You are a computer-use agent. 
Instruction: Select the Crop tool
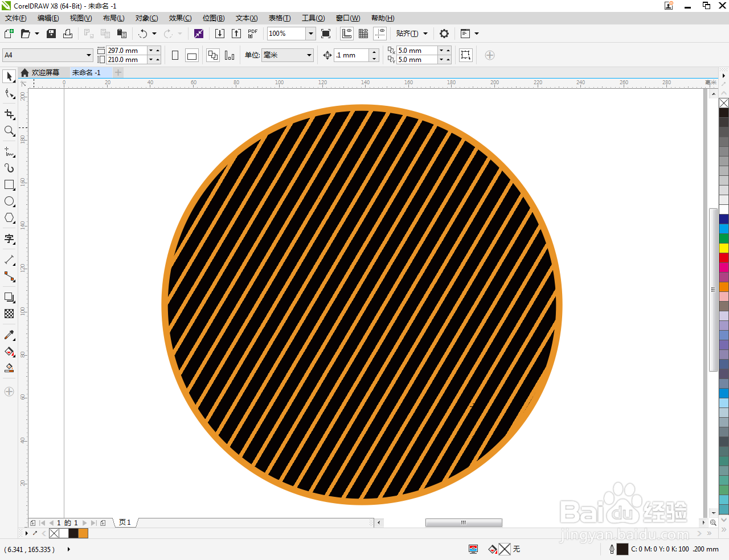(x=9, y=114)
